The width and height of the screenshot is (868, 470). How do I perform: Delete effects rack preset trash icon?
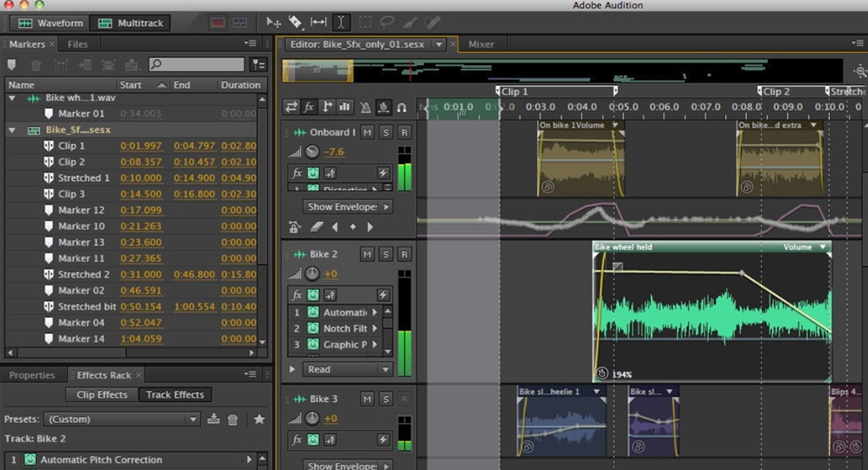click(x=233, y=420)
